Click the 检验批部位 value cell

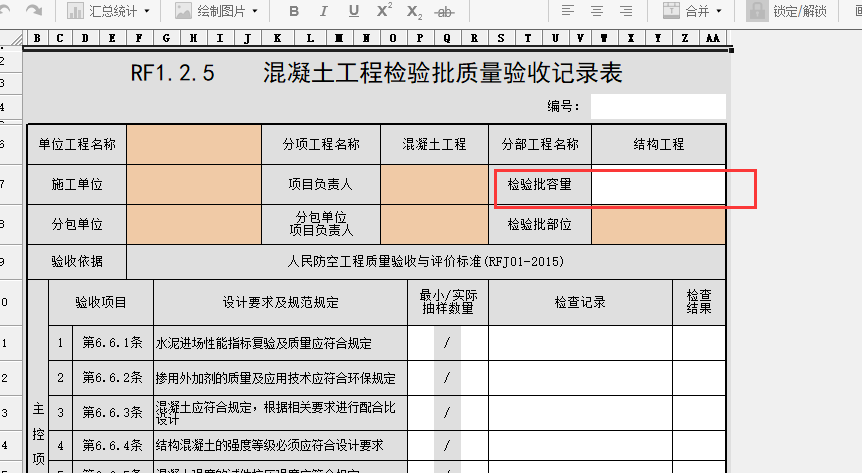(x=658, y=224)
